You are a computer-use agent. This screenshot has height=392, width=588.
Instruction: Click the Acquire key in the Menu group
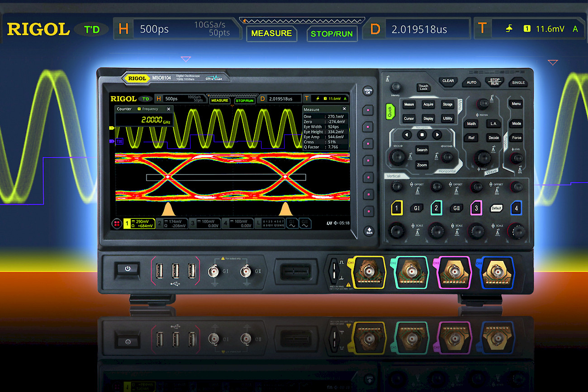(428, 104)
